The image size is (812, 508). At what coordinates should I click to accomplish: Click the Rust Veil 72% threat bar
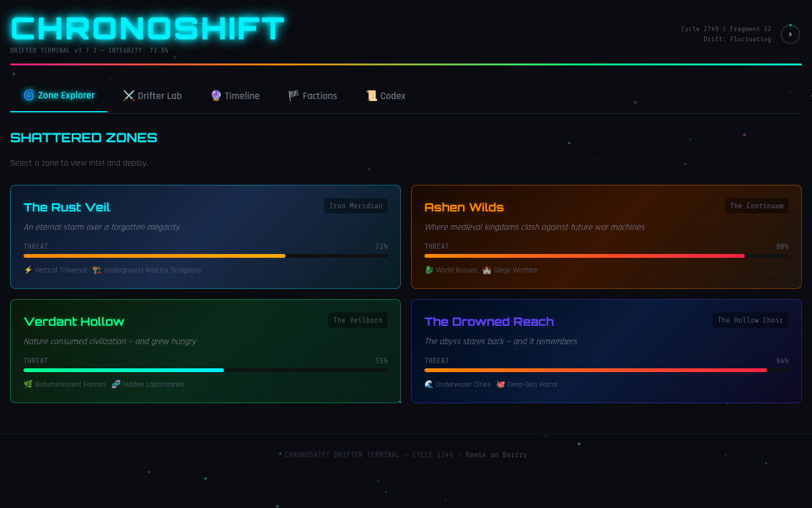206,256
